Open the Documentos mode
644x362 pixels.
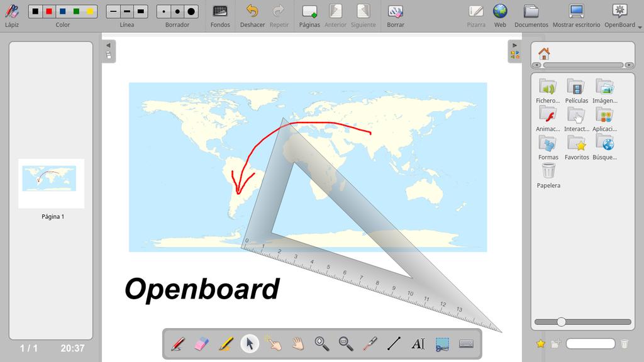531,16
